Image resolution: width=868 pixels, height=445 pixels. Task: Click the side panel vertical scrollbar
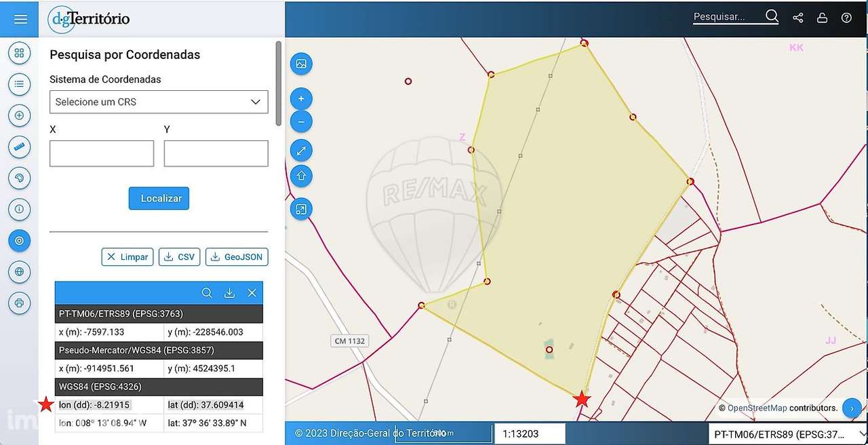coord(278,83)
